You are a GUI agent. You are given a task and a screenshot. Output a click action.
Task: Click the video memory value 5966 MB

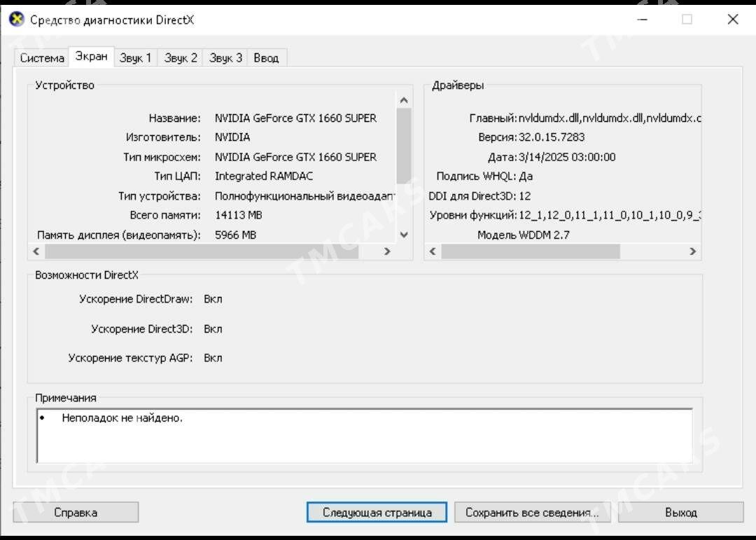coord(235,235)
